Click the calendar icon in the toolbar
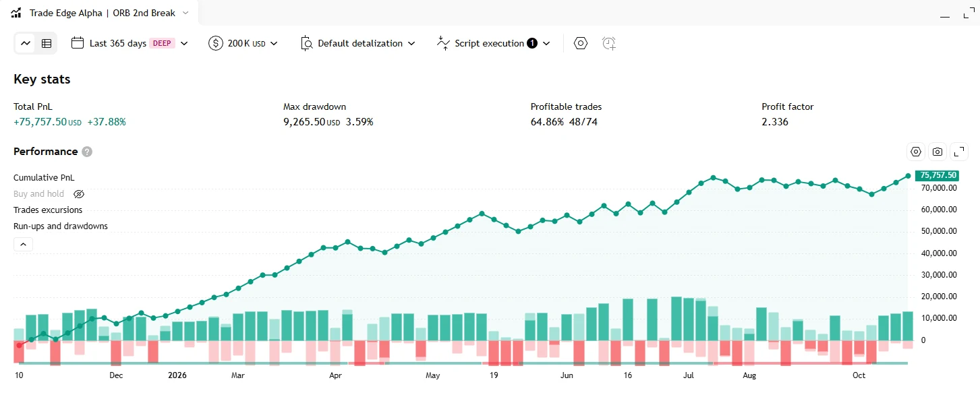Screen dimensions: 980x401 point(78,43)
